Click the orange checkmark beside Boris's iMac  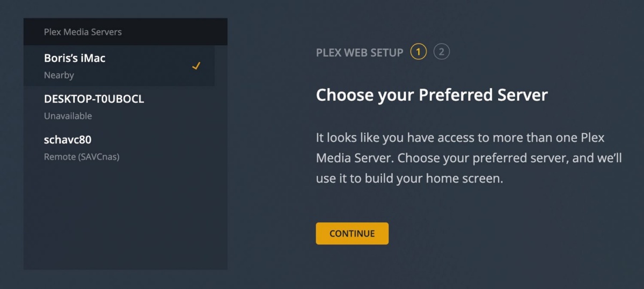(196, 66)
